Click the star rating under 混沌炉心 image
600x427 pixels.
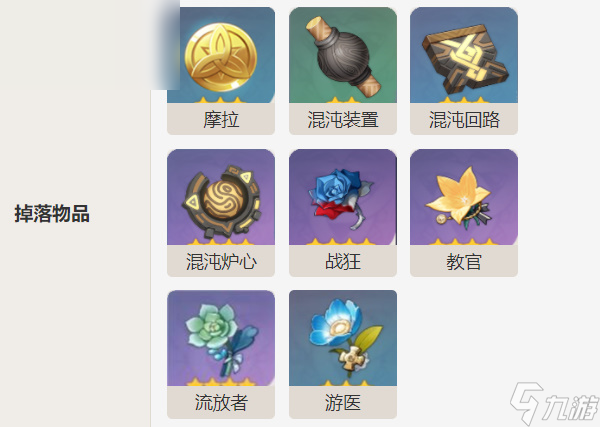[x=221, y=241]
